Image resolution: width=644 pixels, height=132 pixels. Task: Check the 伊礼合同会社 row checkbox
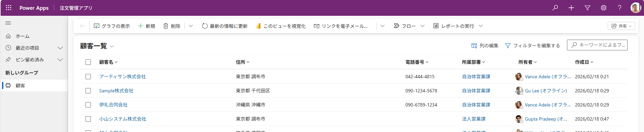88,105
